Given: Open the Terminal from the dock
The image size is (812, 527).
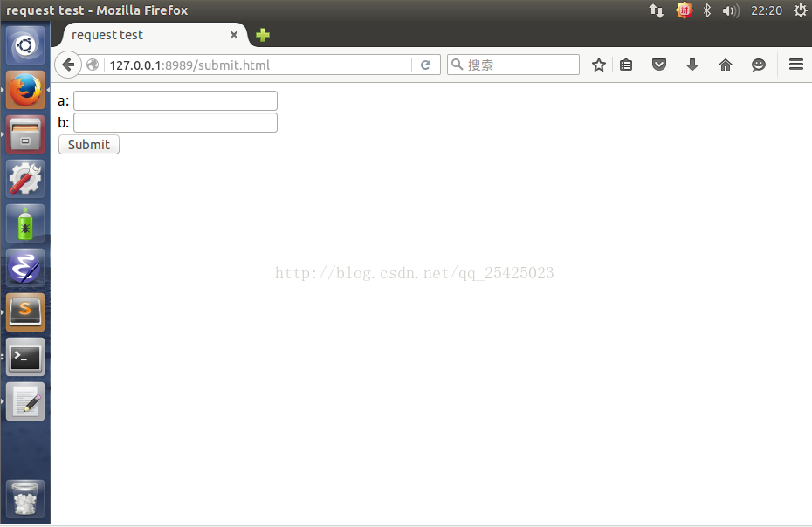Looking at the screenshot, I should [x=25, y=357].
